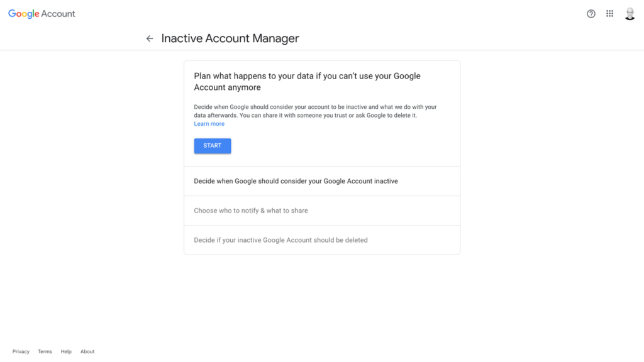This screenshot has width=644, height=362.
Task: Open the Google apps grid menu
Action: point(609,13)
